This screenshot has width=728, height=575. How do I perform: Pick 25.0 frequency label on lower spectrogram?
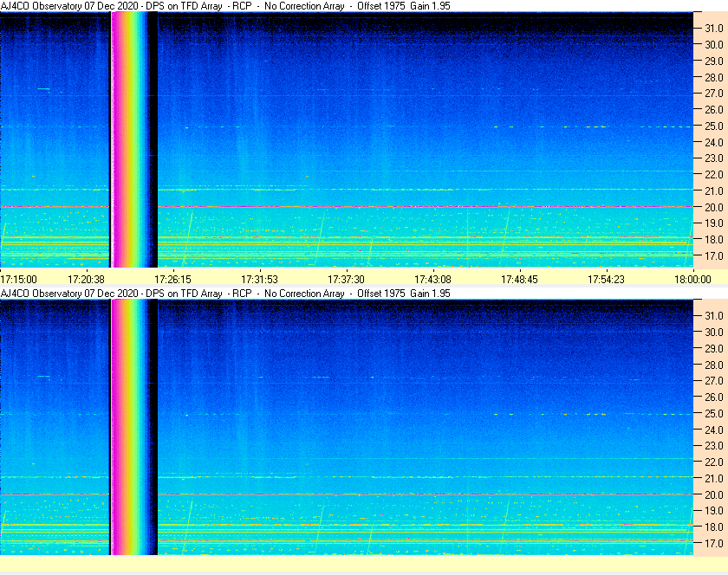714,413
